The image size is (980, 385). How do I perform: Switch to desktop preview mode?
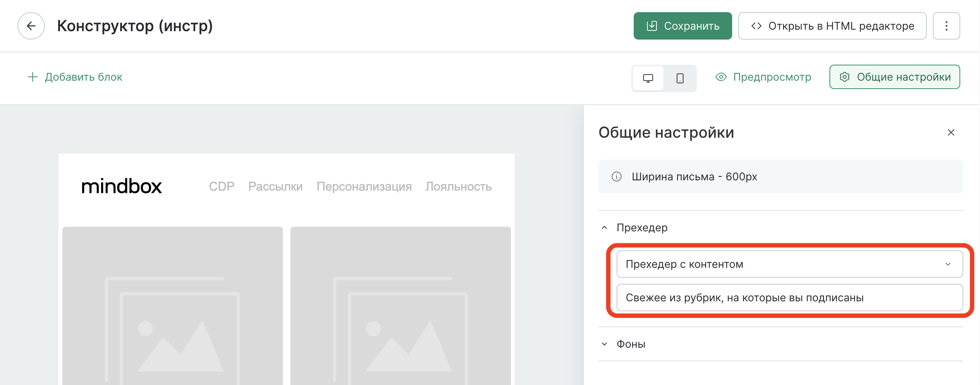(648, 78)
